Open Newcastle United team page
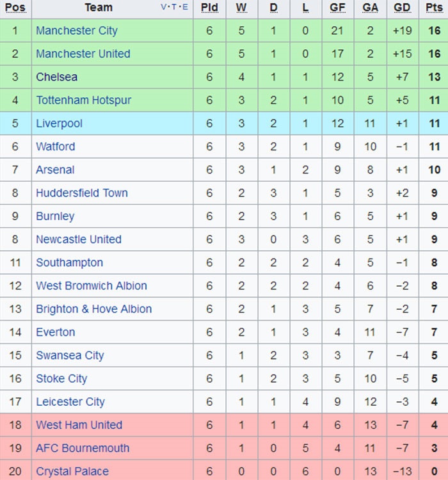Image resolution: width=448 pixels, height=480 pixels. (79, 239)
